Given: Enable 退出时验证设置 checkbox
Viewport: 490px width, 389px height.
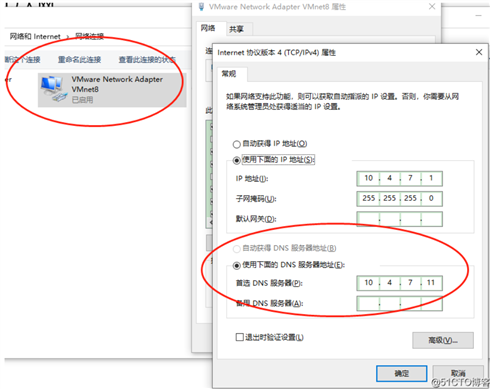Looking at the screenshot, I should (x=239, y=337).
